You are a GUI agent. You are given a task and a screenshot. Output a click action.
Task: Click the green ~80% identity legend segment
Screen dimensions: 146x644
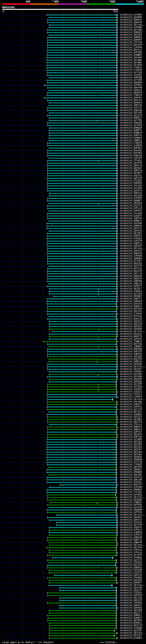pos(101,4)
